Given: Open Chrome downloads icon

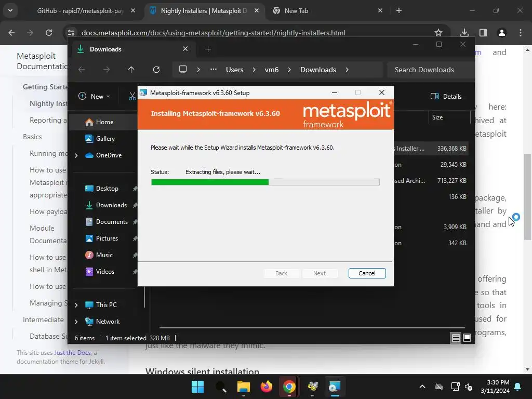Looking at the screenshot, I should (x=464, y=33).
